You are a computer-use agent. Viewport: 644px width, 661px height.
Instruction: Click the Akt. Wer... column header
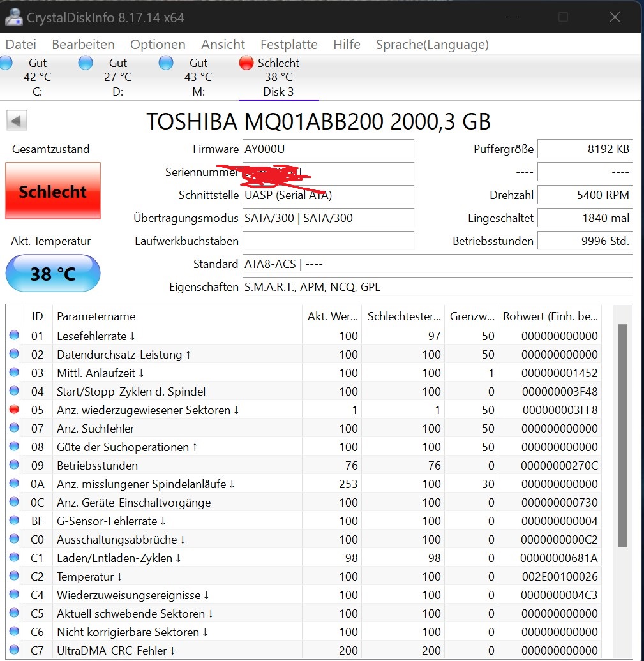332,316
